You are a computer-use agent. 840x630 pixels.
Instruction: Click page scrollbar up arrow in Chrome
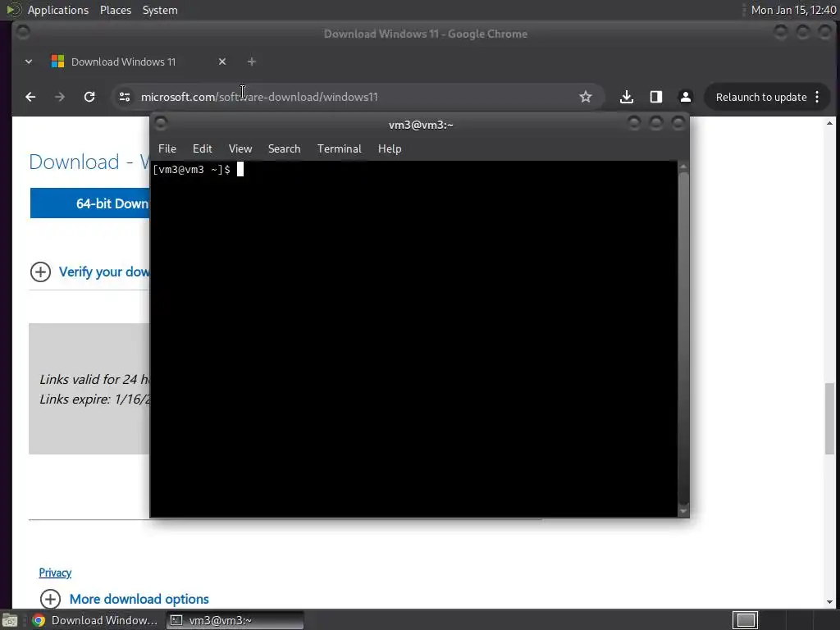(830, 123)
